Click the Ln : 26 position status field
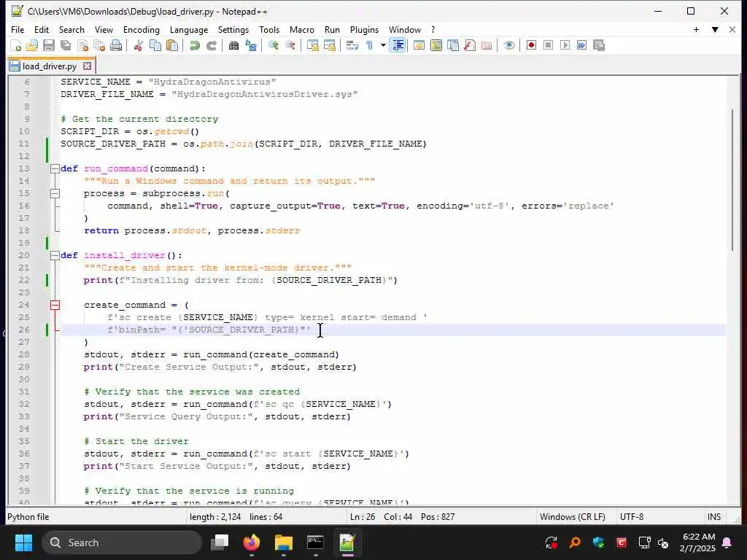The height and width of the screenshot is (560, 747). tap(362, 517)
